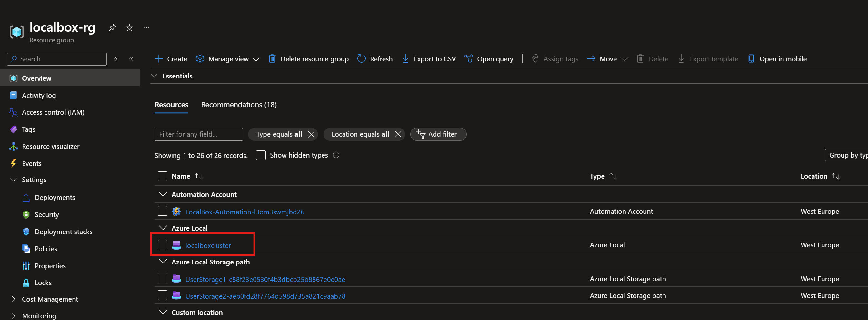Refresh the resource list

click(375, 59)
